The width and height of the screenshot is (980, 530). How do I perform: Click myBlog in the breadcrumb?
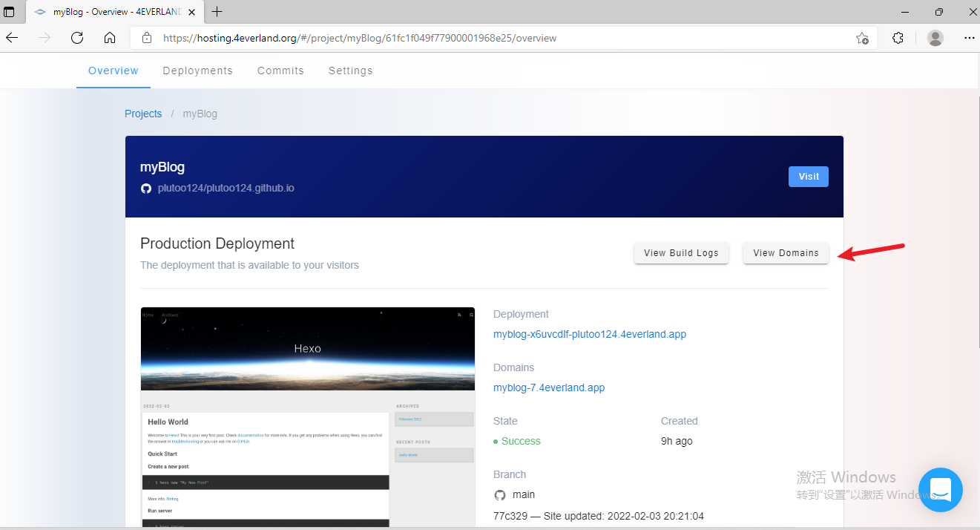pyautogui.click(x=200, y=114)
